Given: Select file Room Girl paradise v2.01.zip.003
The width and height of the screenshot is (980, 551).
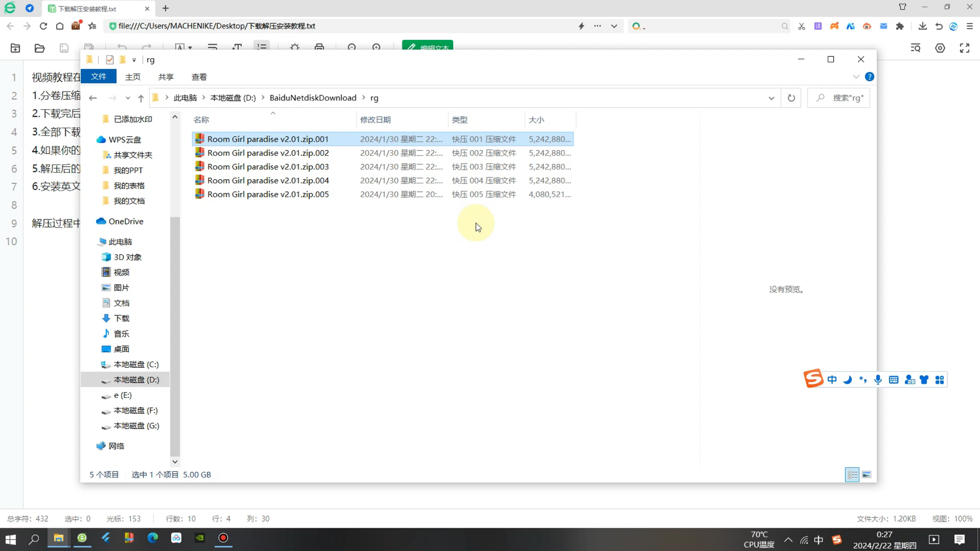Looking at the screenshot, I should pyautogui.click(x=383, y=166).
